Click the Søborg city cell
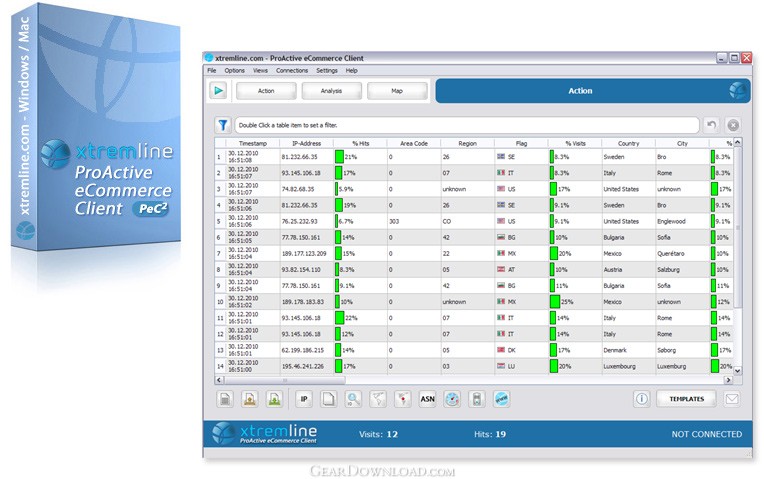Screen dimensions: 764x479 coord(682,350)
